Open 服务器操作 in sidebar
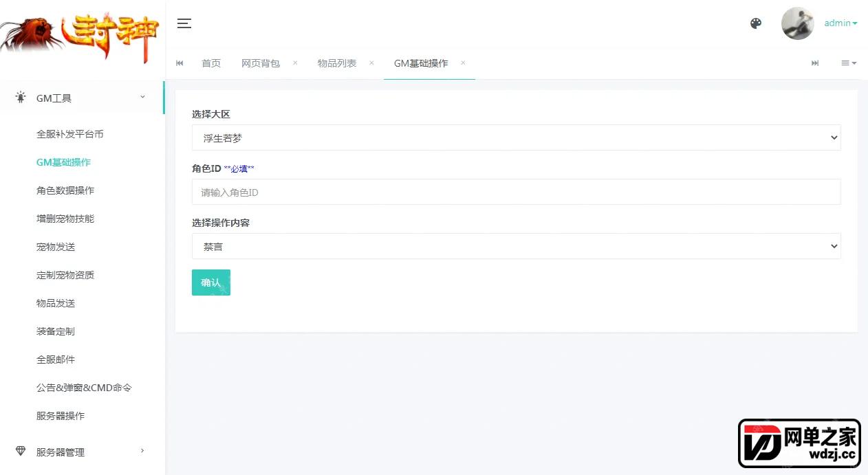The image size is (868, 475). pyautogui.click(x=61, y=416)
